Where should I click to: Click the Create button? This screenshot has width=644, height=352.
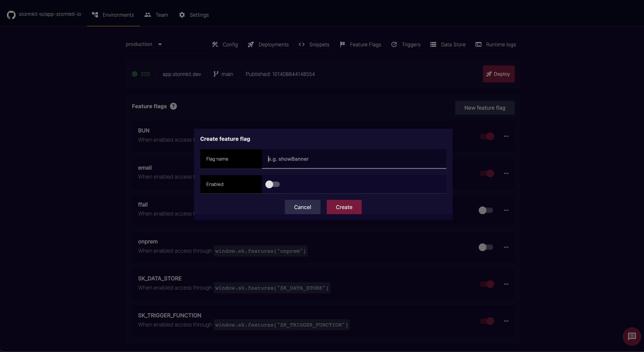pyautogui.click(x=344, y=207)
